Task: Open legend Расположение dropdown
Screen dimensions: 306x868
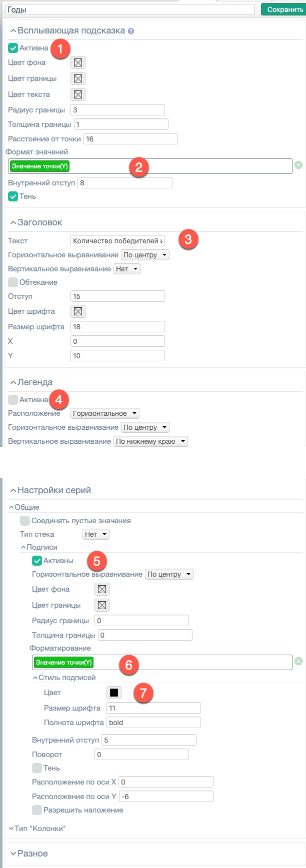Action: coord(104,413)
